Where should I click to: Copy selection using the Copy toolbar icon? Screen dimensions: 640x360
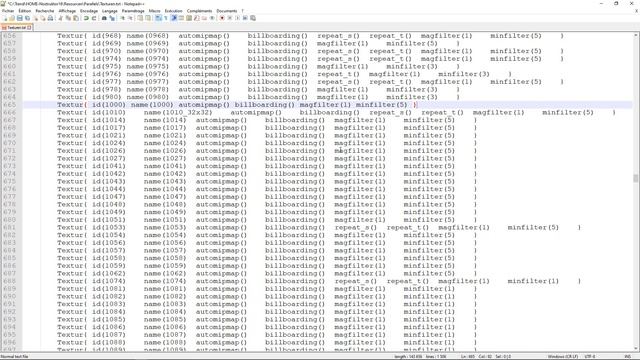tap(68, 18)
